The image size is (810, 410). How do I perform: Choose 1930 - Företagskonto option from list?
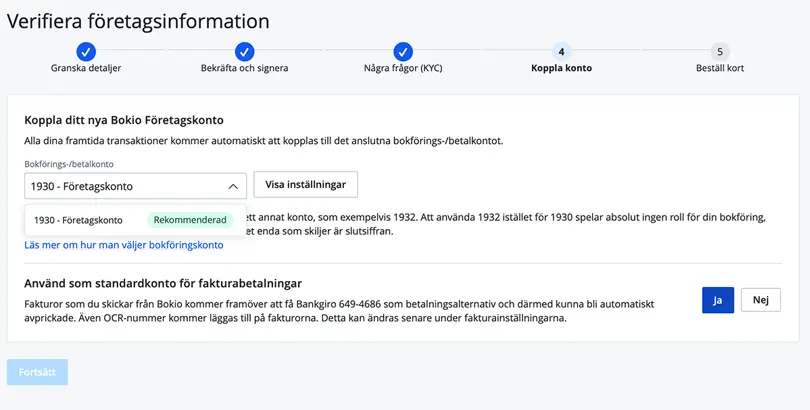point(78,220)
